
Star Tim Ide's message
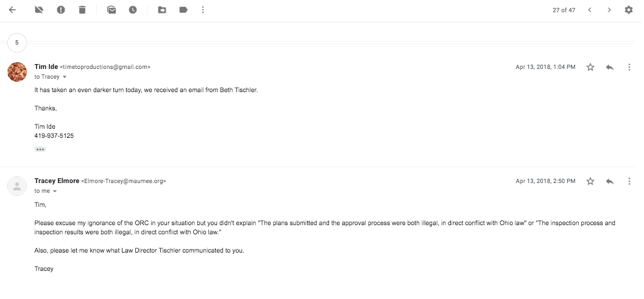click(x=590, y=67)
